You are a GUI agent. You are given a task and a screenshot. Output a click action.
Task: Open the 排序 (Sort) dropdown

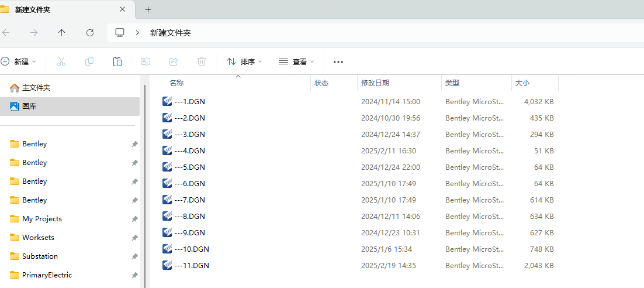(x=244, y=61)
